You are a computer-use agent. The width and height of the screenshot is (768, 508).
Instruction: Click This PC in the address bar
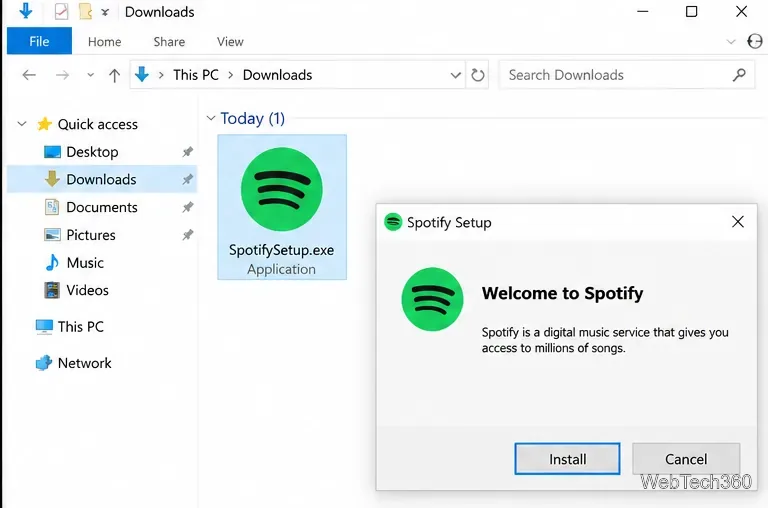(x=195, y=75)
